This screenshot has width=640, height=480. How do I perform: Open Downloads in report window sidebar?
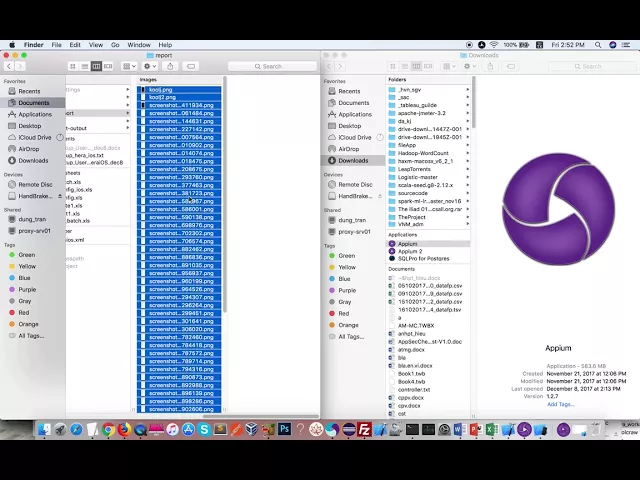coord(33,160)
